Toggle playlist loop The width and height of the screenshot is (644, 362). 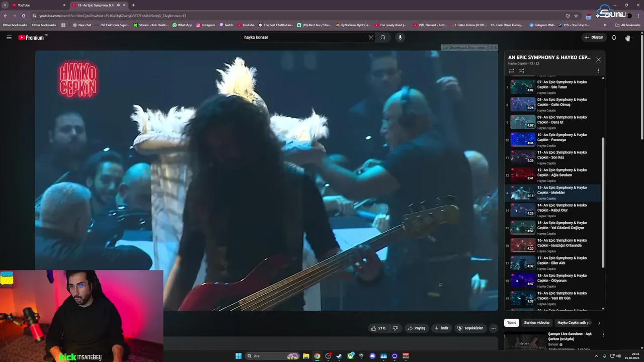511,71
